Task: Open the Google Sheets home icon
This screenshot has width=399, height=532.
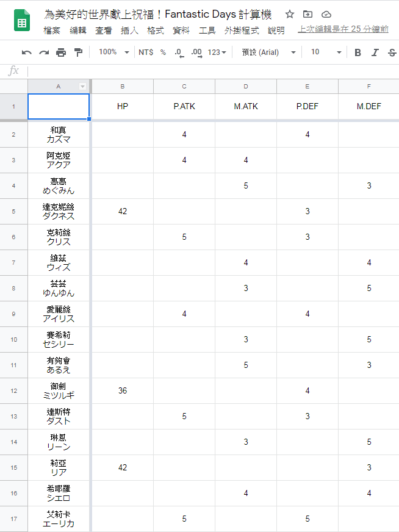Action: pos(22,20)
